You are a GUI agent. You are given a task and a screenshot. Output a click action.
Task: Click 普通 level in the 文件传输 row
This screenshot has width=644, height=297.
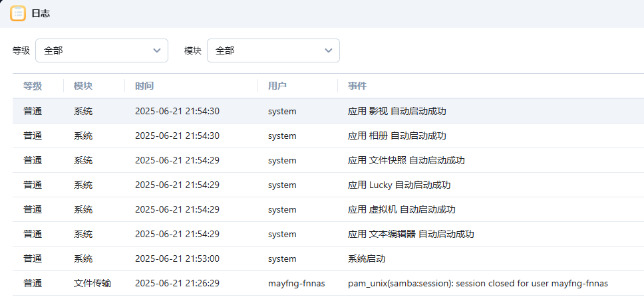[x=33, y=284]
